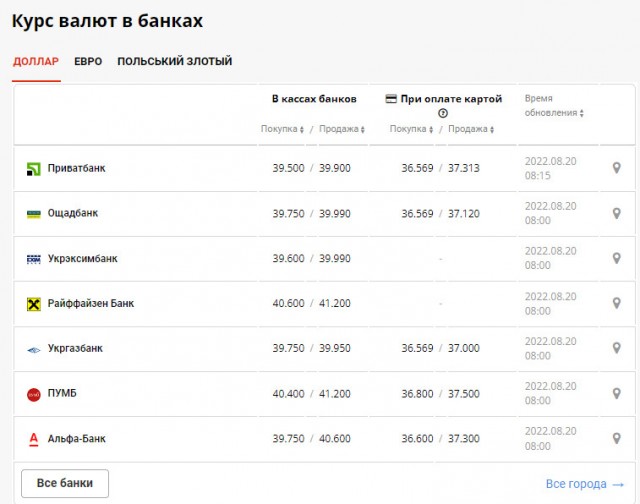Sort by card payment Продажа column
The image size is (640, 504).
(471, 129)
